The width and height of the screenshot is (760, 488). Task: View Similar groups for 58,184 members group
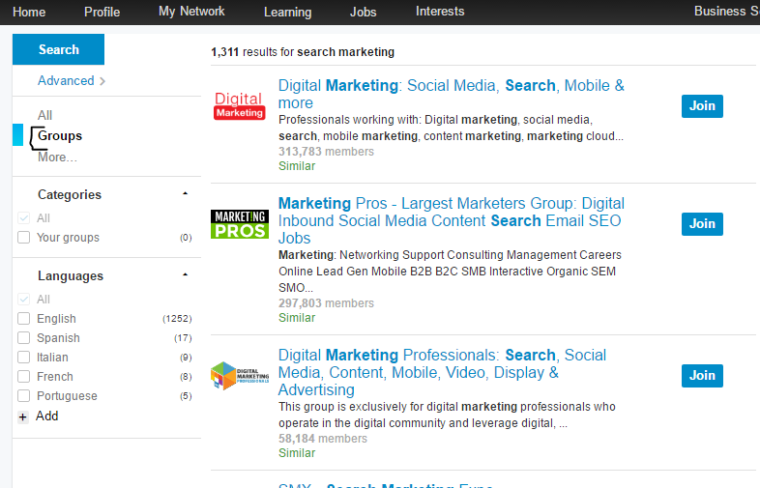(x=297, y=453)
